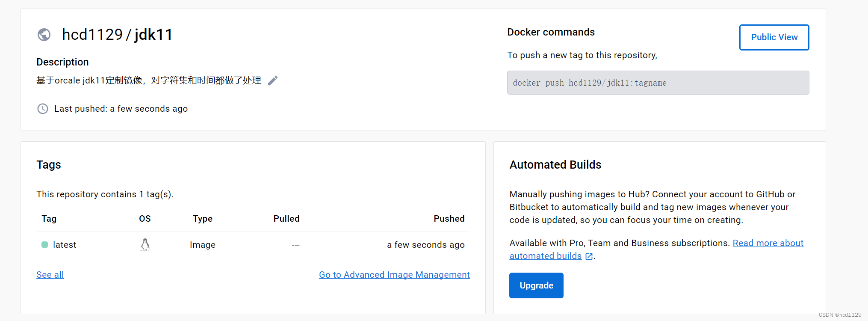Viewport: 868px width, 321px height.
Task: Click the Pulled column header
Action: (286, 219)
